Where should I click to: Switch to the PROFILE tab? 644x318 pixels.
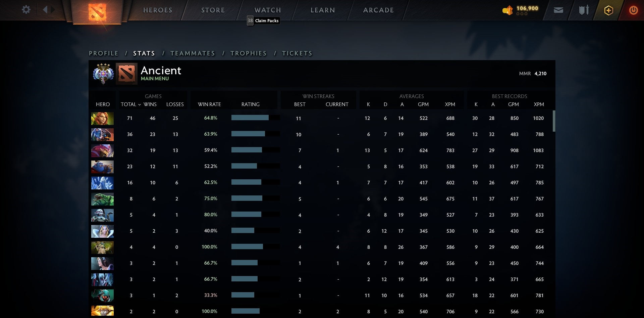pyautogui.click(x=103, y=53)
